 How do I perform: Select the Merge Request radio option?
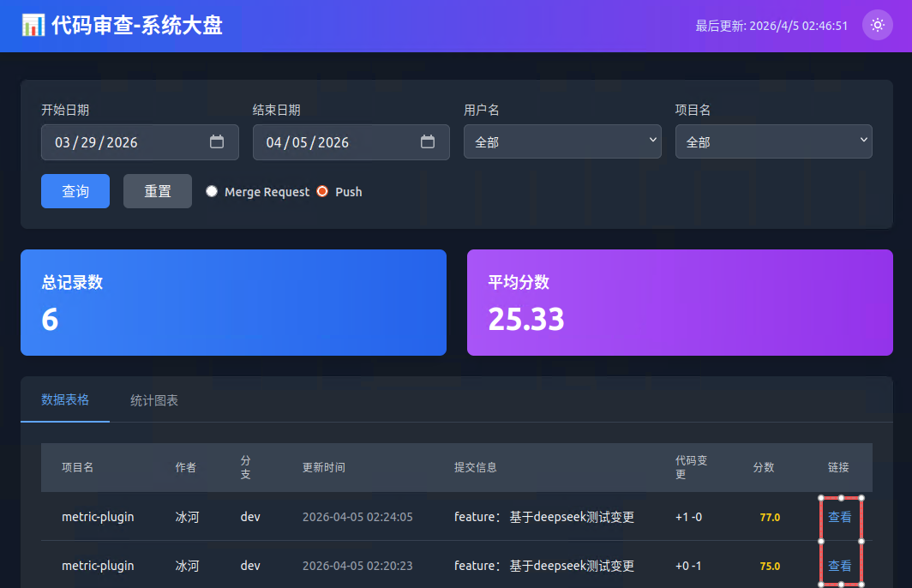coord(212,191)
